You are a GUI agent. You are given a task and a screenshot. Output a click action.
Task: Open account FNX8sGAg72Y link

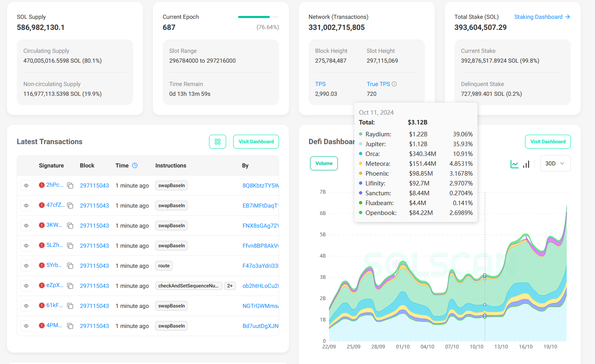coord(261,226)
